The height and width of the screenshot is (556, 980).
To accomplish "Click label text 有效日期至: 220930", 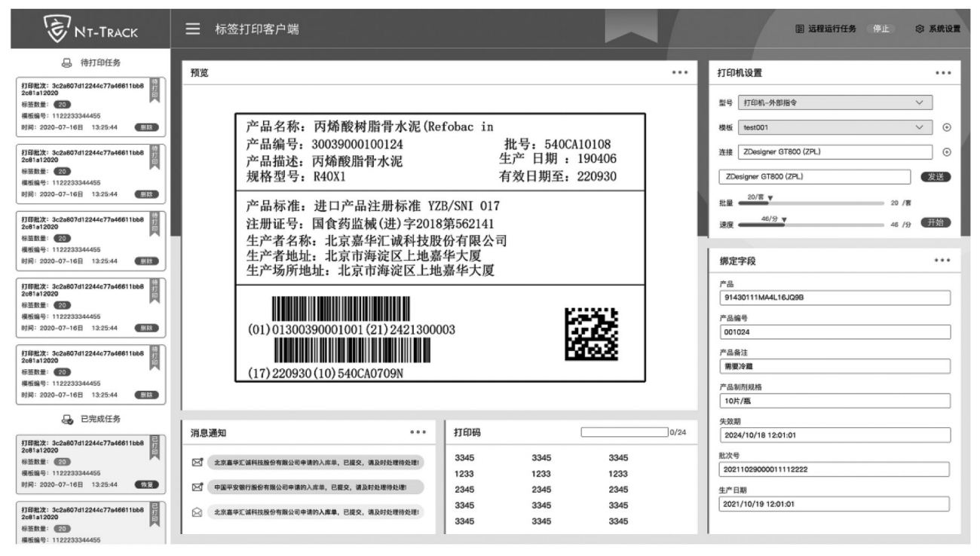I will [559, 177].
